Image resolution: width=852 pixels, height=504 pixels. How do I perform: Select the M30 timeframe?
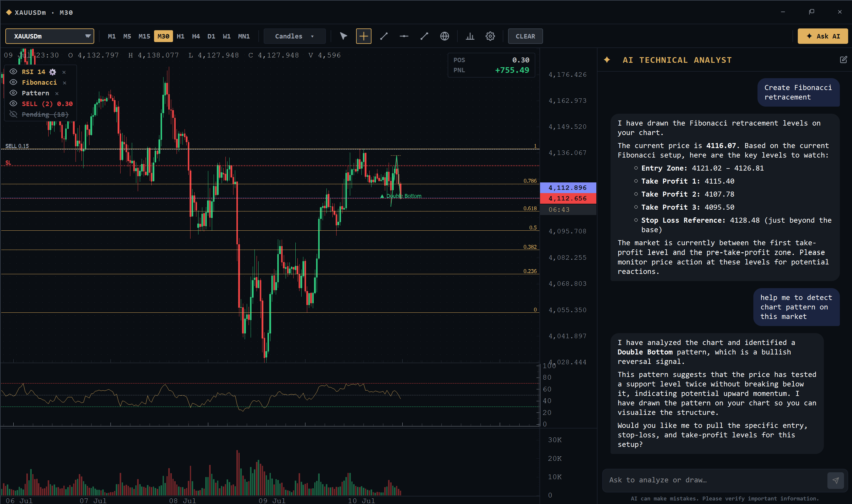pyautogui.click(x=163, y=36)
